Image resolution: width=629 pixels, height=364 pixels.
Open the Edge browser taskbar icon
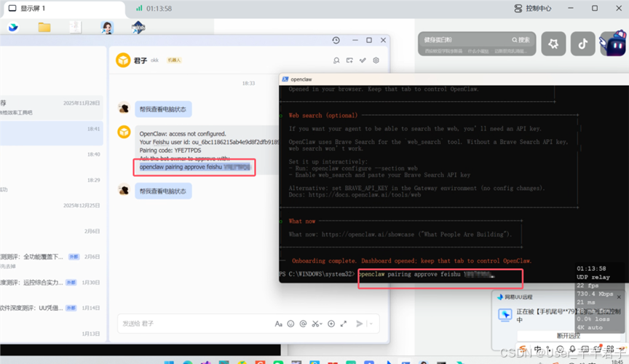[187, 362]
